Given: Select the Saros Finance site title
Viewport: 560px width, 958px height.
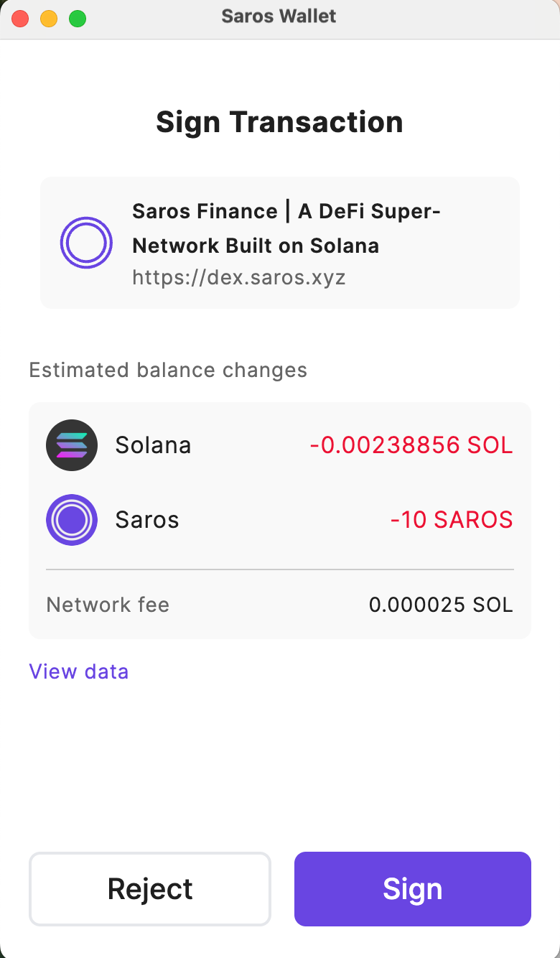Looking at the screenshot, I should coord(286,228).
